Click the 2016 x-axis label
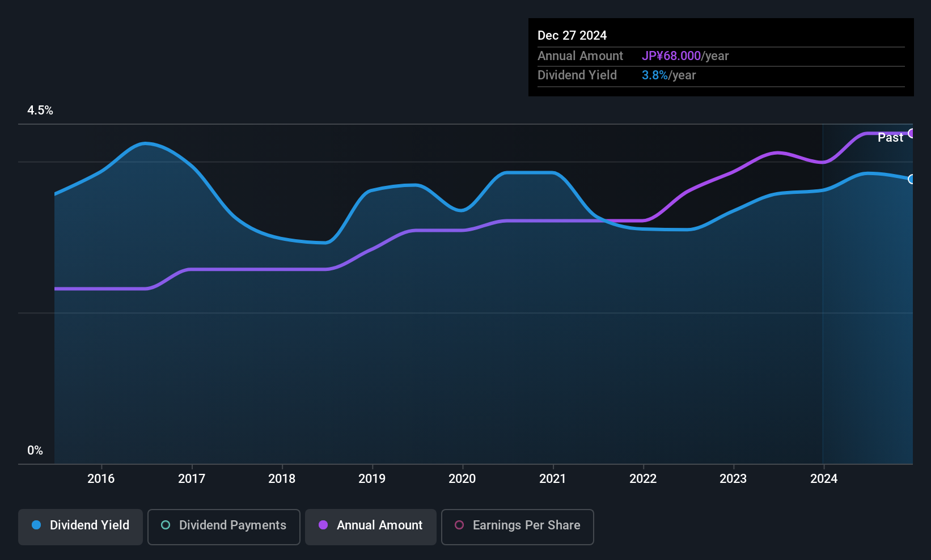 tap(101, 478)
